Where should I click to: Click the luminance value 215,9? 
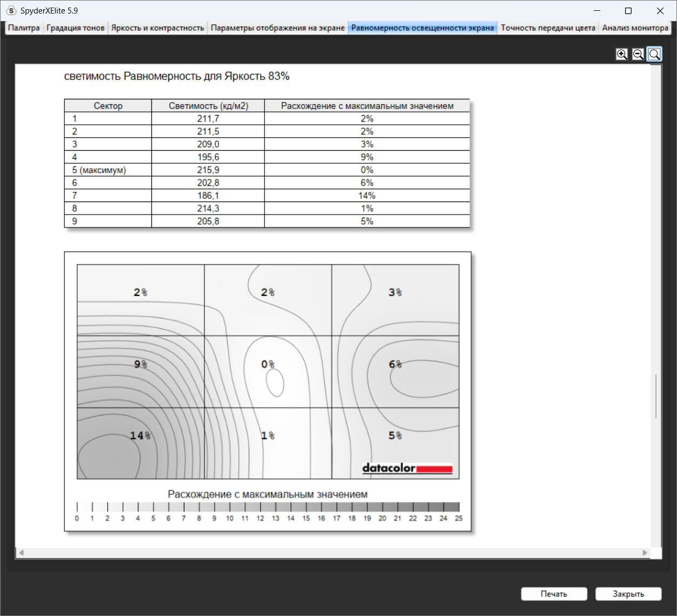[x=208, y=170]
